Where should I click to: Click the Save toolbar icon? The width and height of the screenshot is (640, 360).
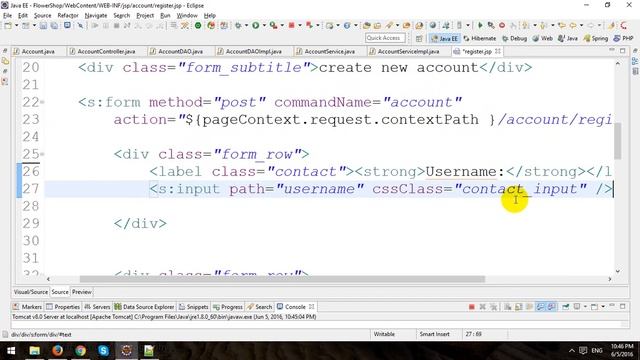tap(43, 25)
